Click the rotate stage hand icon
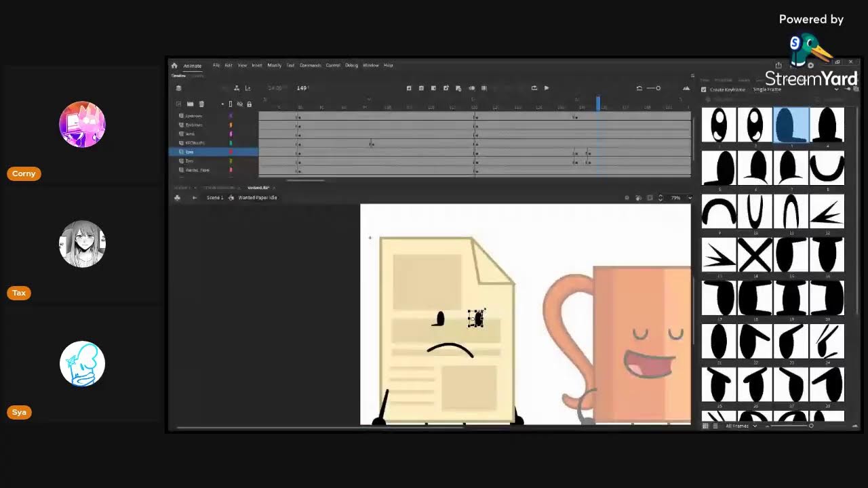 point(638,198)
